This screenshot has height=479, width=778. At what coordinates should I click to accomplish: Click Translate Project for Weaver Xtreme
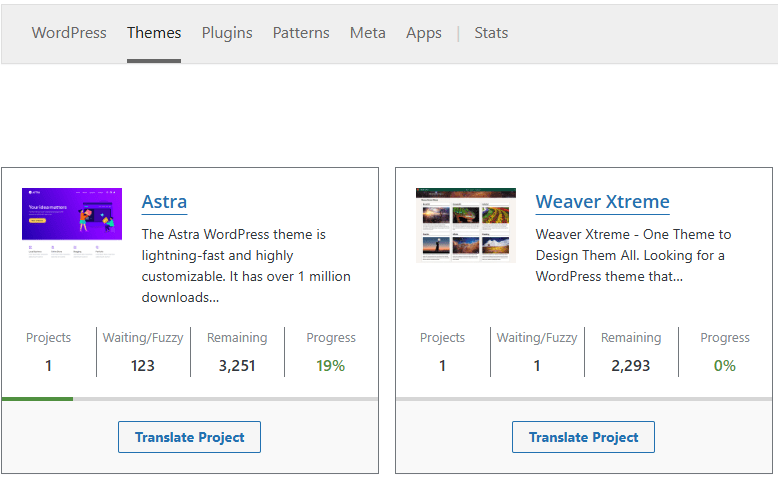tap(583, 437)
